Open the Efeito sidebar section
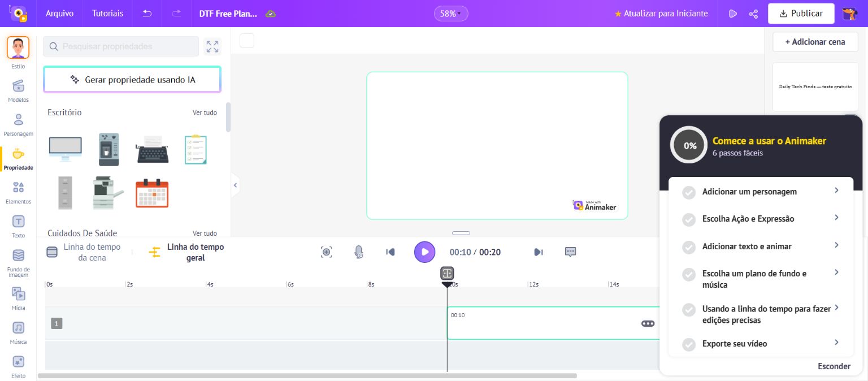 18,367
